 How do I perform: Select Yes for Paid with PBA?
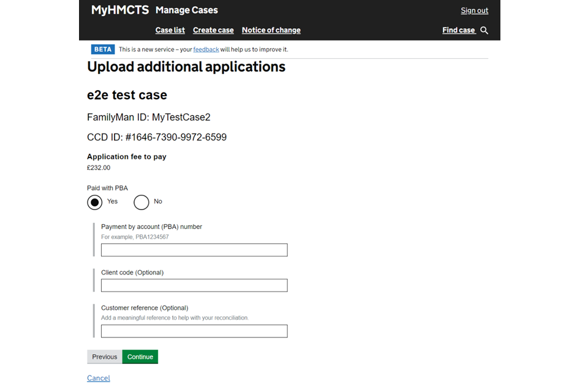pos(95,202)
